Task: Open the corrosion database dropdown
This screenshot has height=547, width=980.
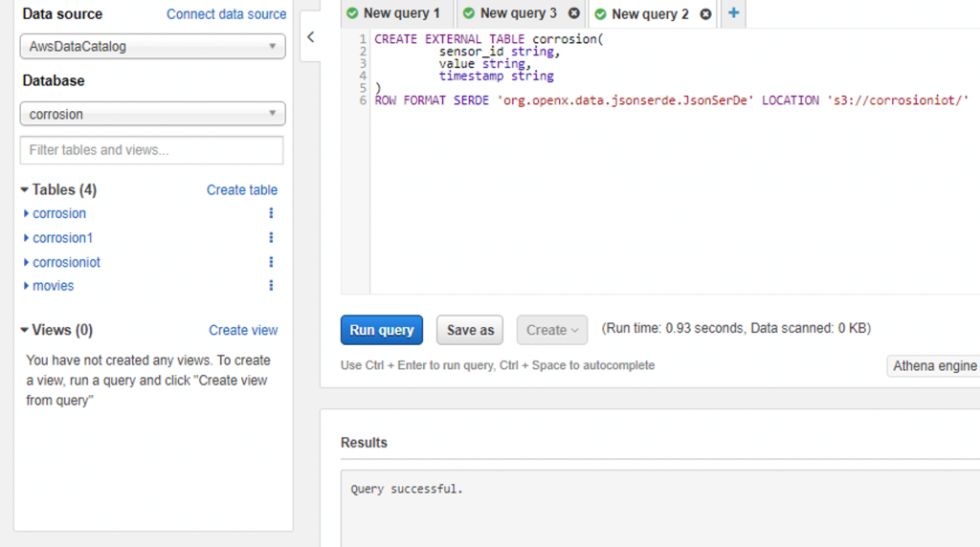Action: [x=152, y=114]
